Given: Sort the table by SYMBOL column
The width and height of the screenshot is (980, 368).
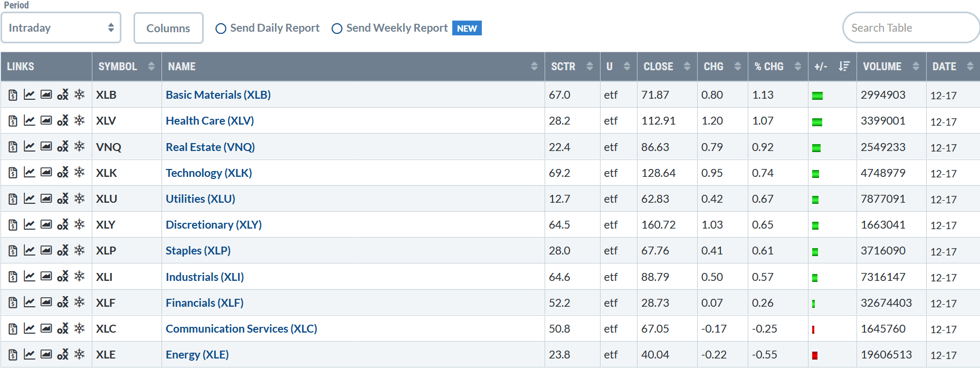Looking at the screenshot, I should click(x=127, y=67).
